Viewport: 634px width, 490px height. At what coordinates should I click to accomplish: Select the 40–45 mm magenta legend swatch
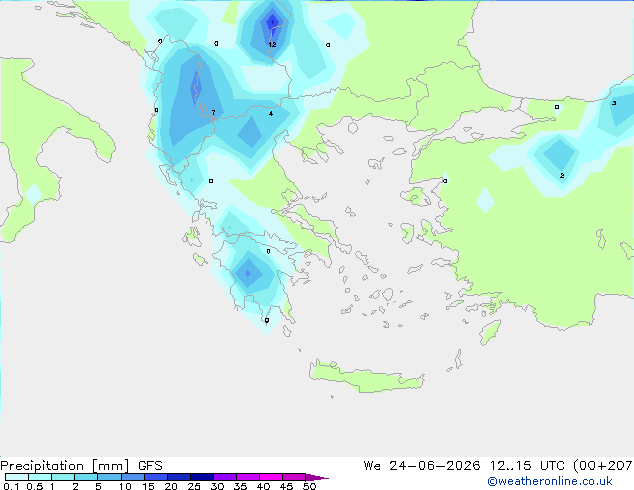click(271, 477)
